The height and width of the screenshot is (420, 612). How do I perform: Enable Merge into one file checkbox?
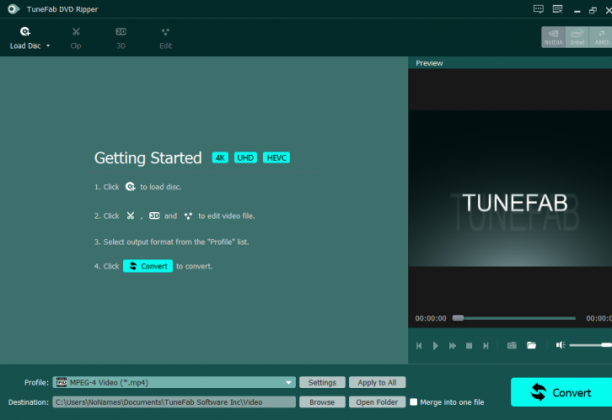tap(413, 402)
